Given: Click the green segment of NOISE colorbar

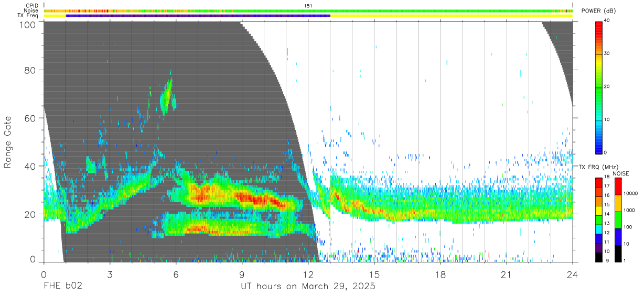Looking at the screenshot, I should coord(618,219).
